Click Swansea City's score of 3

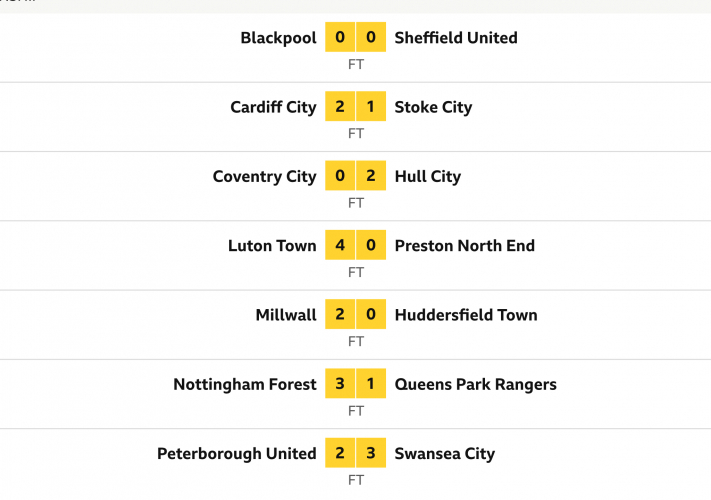(x=371, y=453)
